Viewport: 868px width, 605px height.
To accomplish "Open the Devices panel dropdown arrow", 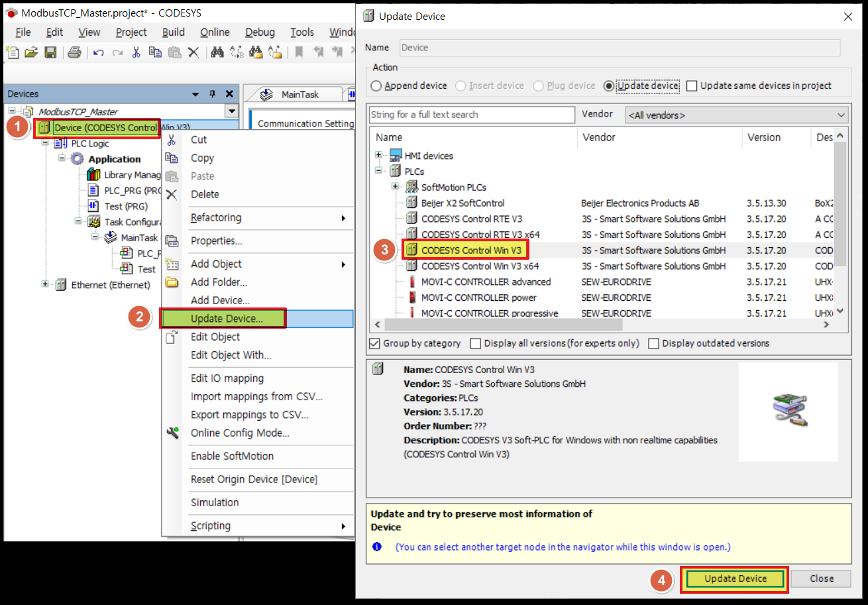I will [x=195, y=94].
